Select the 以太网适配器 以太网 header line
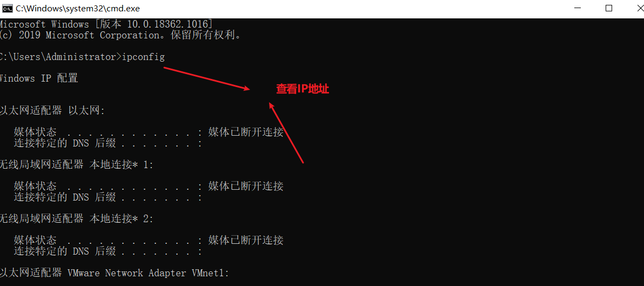Image resolution: width=644 pixels, height=286 pixels. click(x=52, y=111)
